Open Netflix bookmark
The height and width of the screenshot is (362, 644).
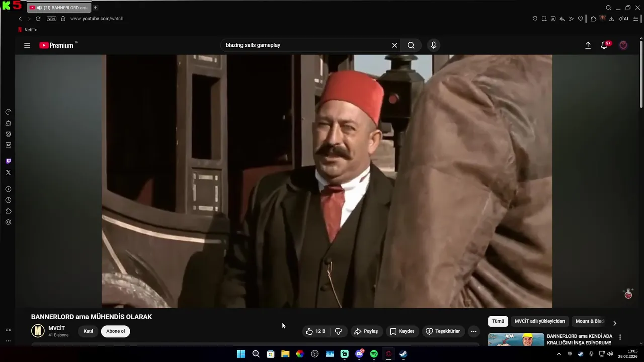coord(27,30)
